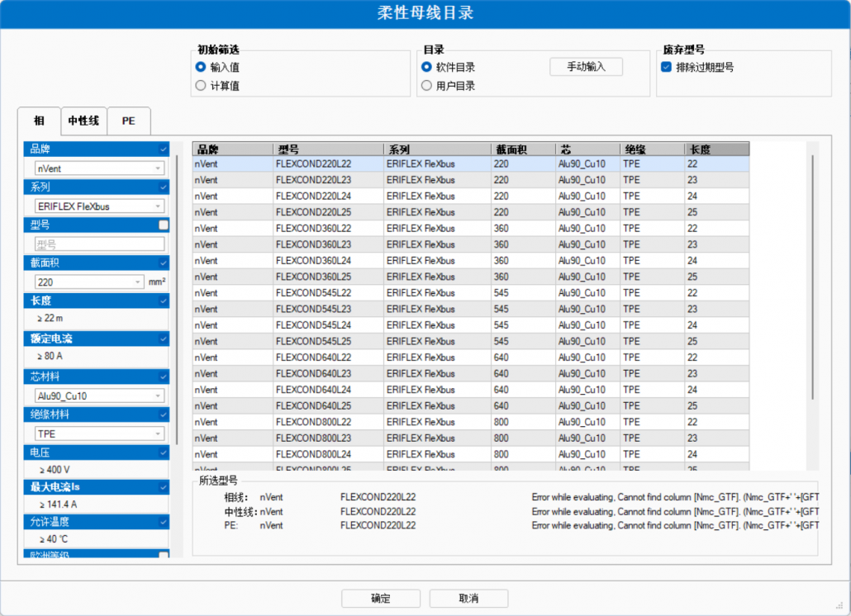This screenshot has height=616, width=851.
Task: Select the FLEXCOND360L22 table row
Action: pyautogui.click(x=330, y=229)
